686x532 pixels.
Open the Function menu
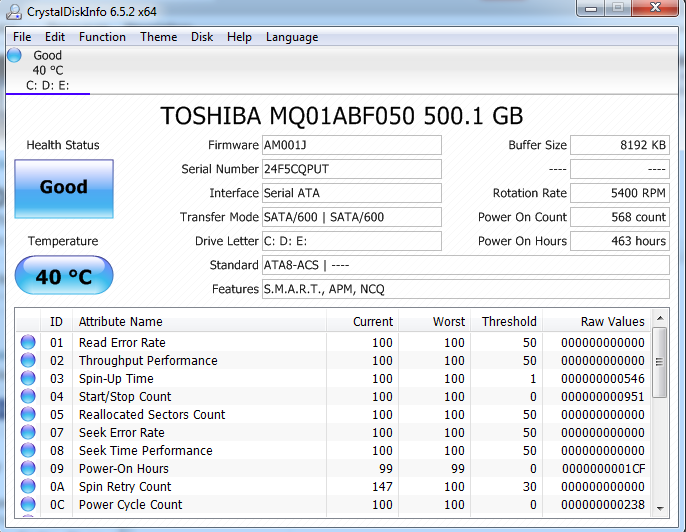102,37
